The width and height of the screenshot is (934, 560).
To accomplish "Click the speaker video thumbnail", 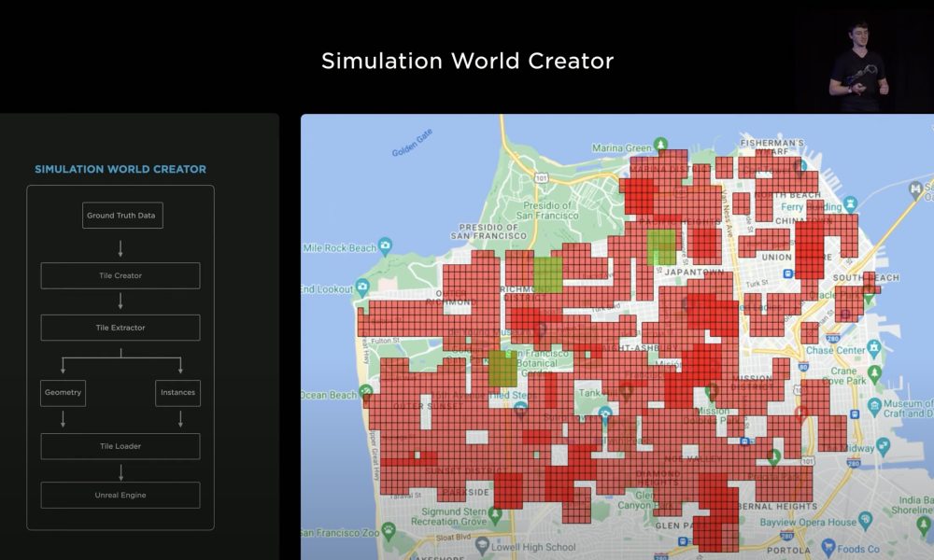I will point(864,63).
